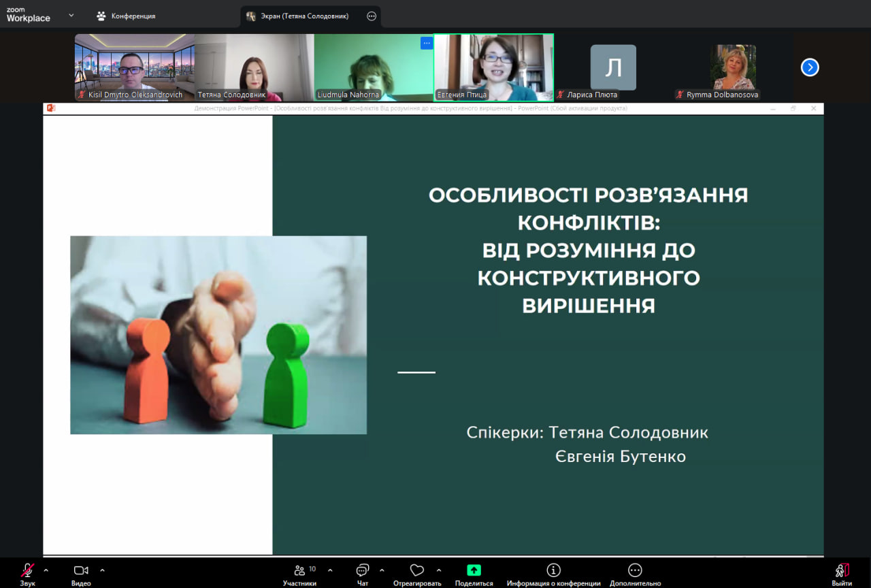The width and height of the screenshot is (871, 588).
Task: Show next participants with the blue arrow
Action: pos(810,67)
